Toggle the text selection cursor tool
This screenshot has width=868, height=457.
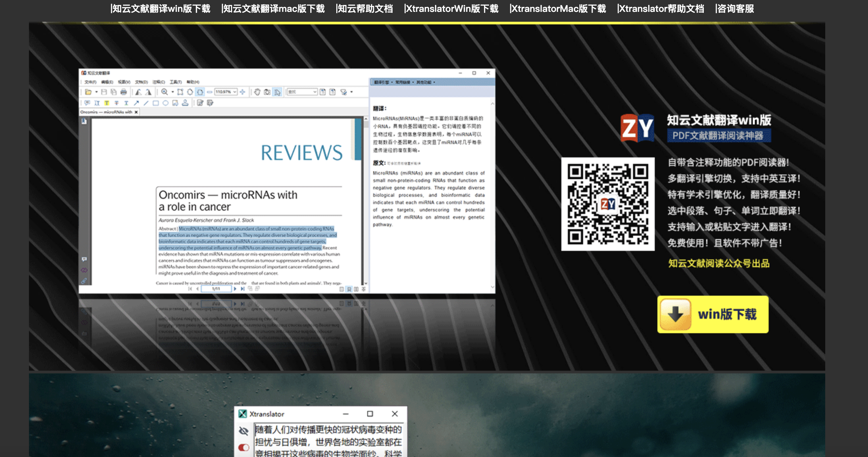click(x=277, y=92)
